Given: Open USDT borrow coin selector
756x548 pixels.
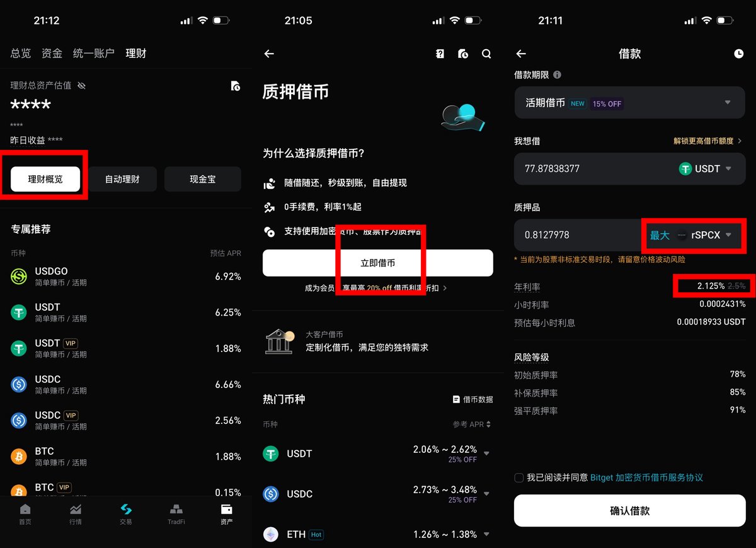Looking at the screenshot, I should (x=706, y=169).
